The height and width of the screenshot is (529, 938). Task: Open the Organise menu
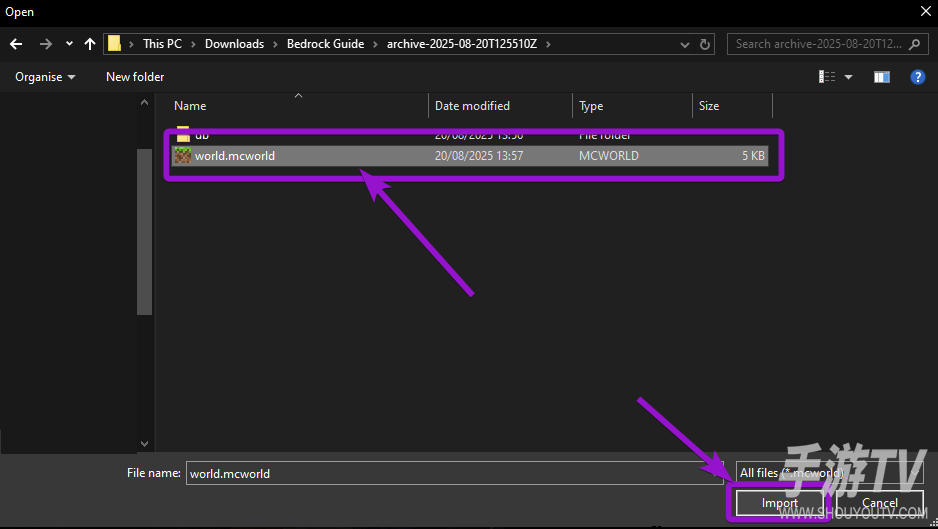(x=45, y=77)
